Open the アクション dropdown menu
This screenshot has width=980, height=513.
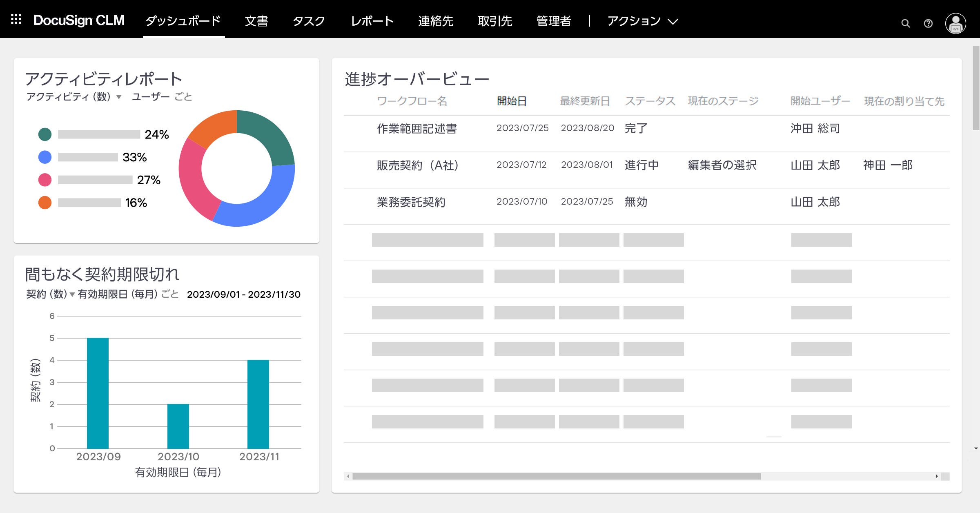point(642,20)
